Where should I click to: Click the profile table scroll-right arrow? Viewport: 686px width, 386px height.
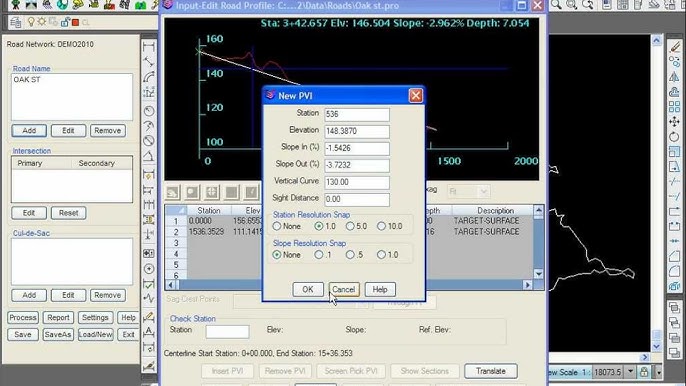(x=528, y=285)
